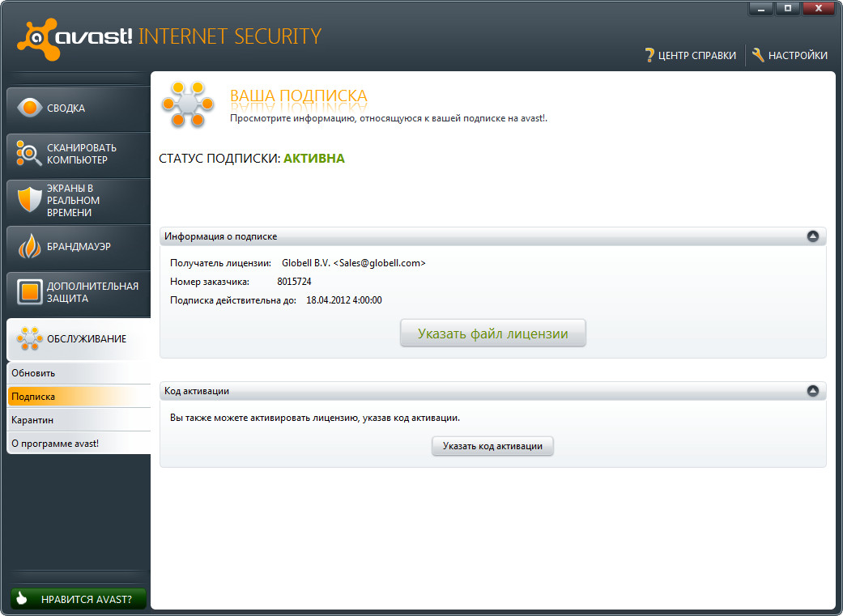Open the БРАНДМАУЭР firewall section
The width and height of the screenshot is (843, 616).
pyautogui.click(x=79, y=246)
